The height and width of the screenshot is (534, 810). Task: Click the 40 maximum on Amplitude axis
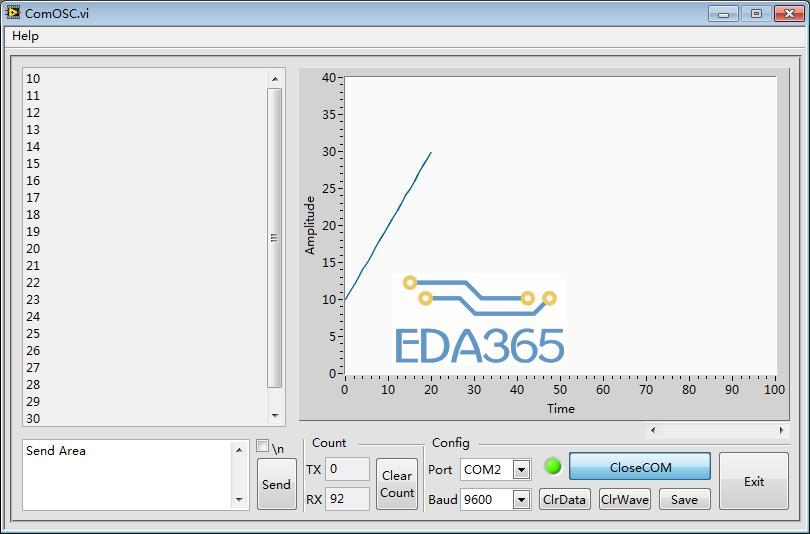click(329, 78)
